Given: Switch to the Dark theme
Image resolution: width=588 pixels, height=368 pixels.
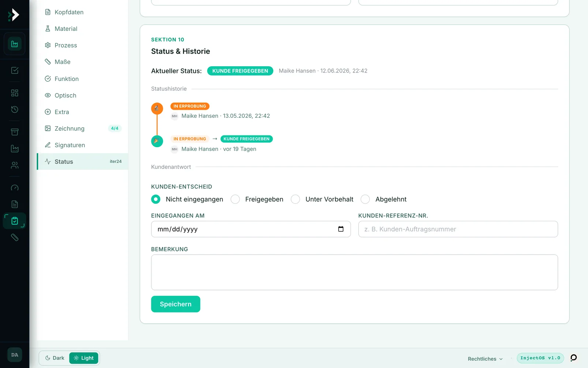Looking at the screenshot, I should [x=54, y=358].
